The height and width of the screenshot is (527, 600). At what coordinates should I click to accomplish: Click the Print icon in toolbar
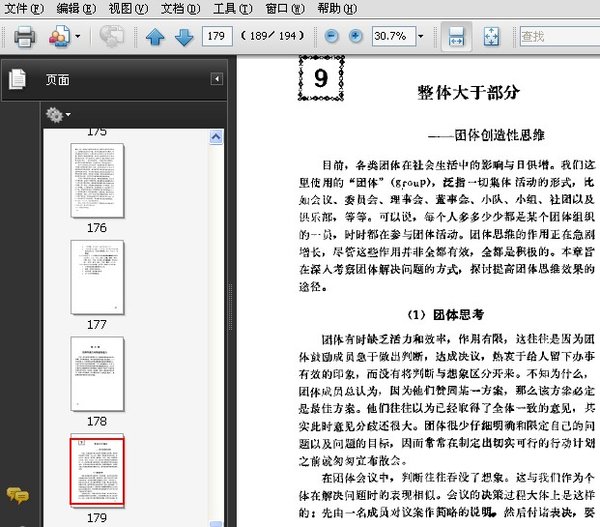click(25, 37)
